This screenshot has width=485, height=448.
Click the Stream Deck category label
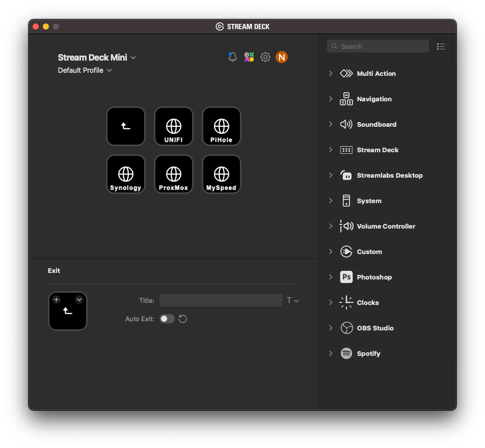[x=378, y=150]
